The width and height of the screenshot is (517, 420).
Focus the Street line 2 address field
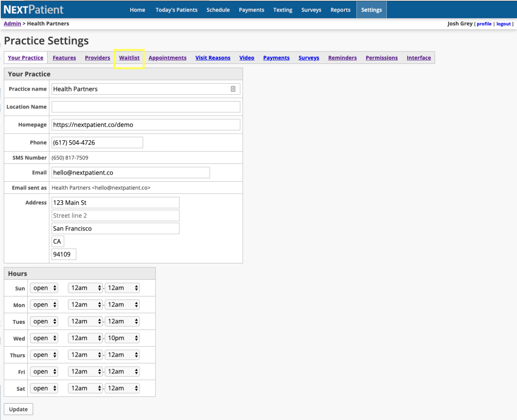(x=115, y=216)
